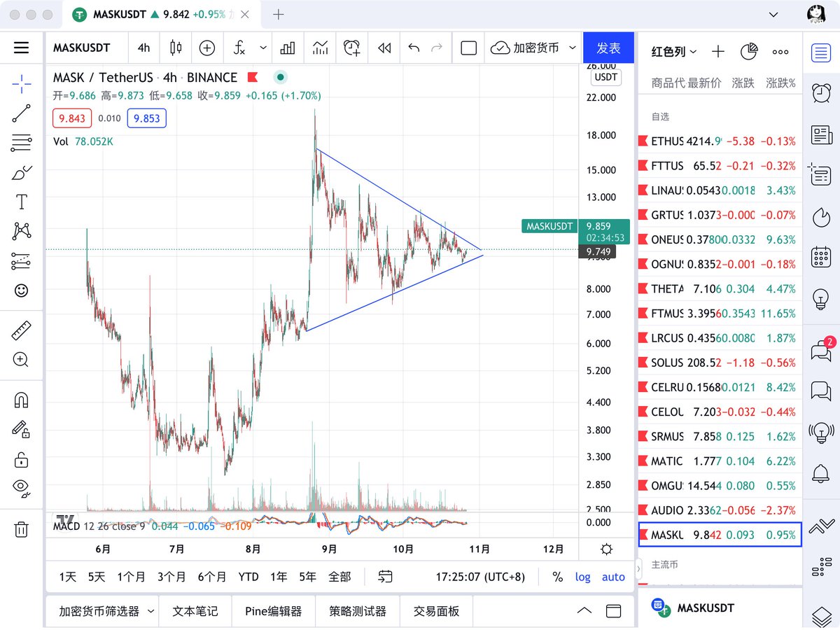Select the text annotation tool
This screenshot has height=630, width=840.
click(22, 202)
